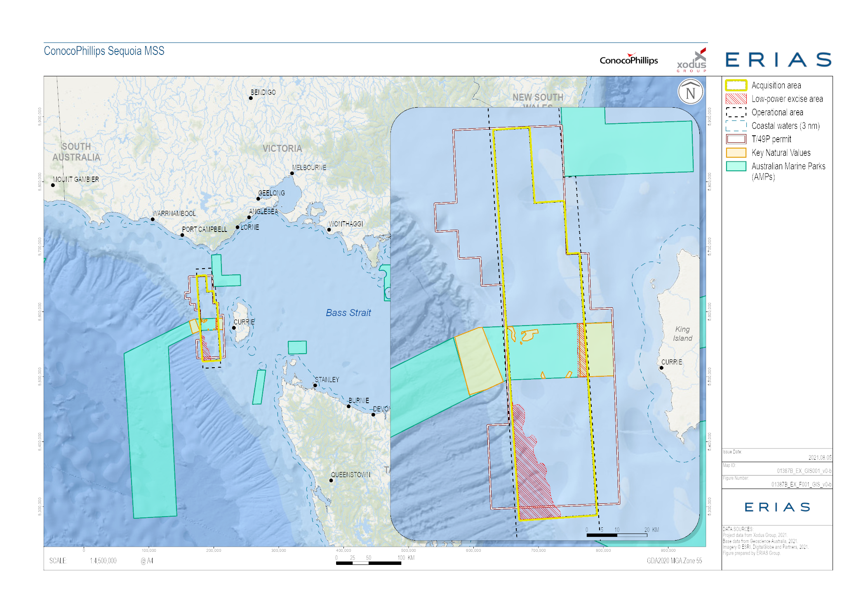Click the Xodus Group logo
868x614 pixels.
coord(692,61)
